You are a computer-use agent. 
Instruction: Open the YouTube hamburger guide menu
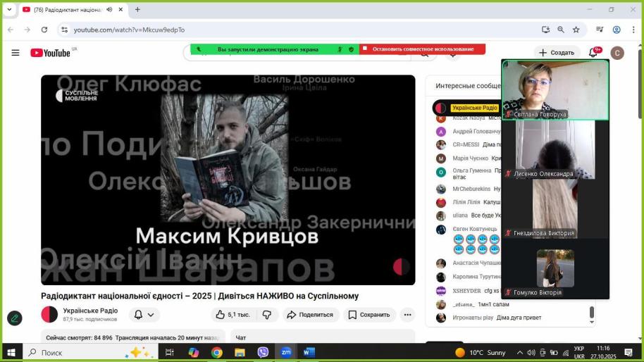pos(16,53)
